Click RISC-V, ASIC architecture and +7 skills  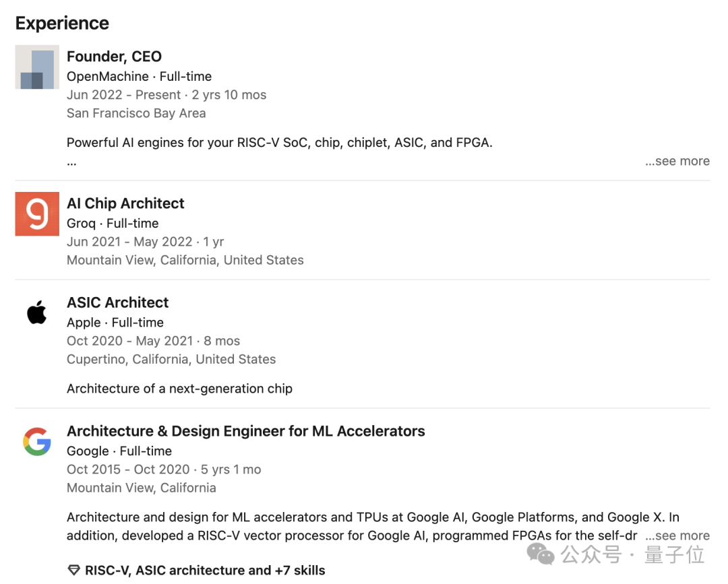(x=205, y=571)
